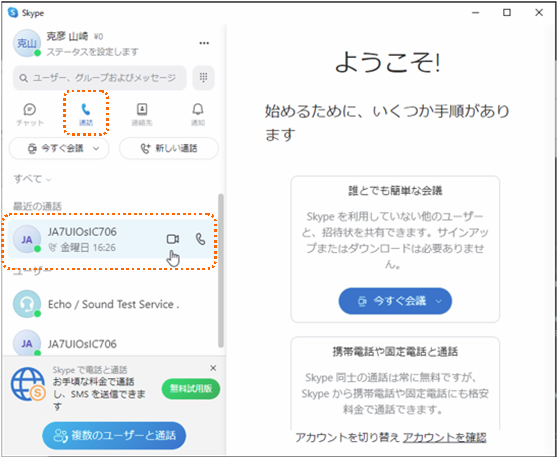Maximize the Skype window
Viewport: 558px width, 459px height.
coord(507,12)
